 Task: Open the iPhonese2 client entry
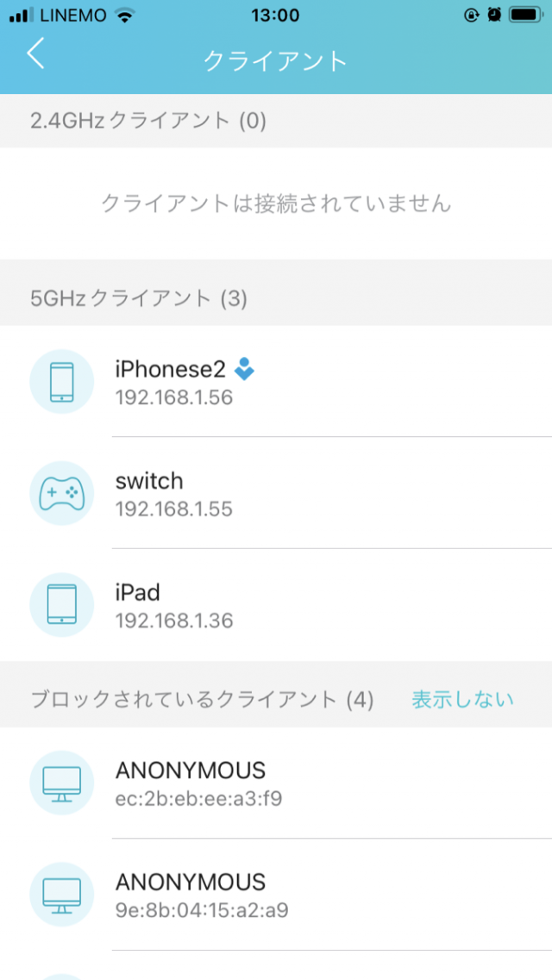tap(328, 381)
